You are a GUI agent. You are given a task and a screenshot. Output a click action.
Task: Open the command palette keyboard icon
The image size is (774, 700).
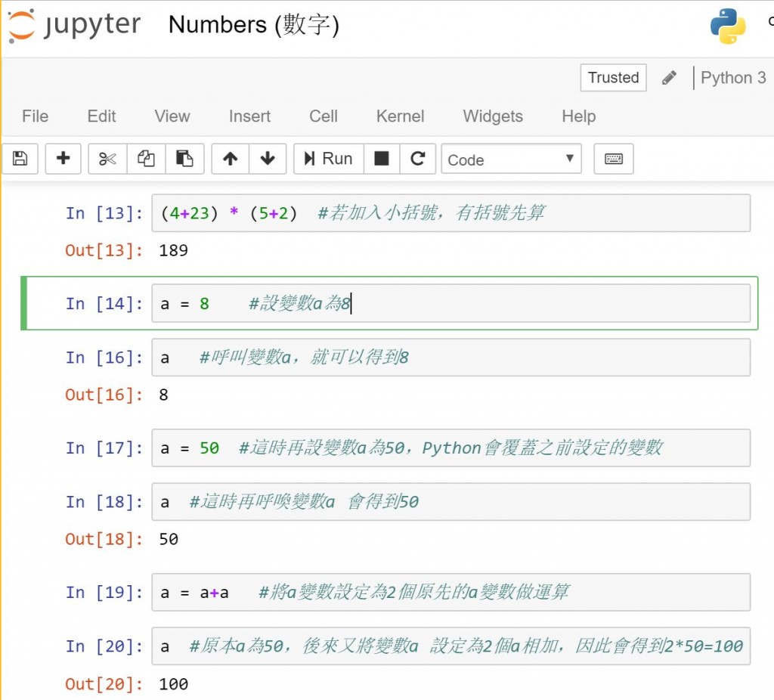[614, 159]
